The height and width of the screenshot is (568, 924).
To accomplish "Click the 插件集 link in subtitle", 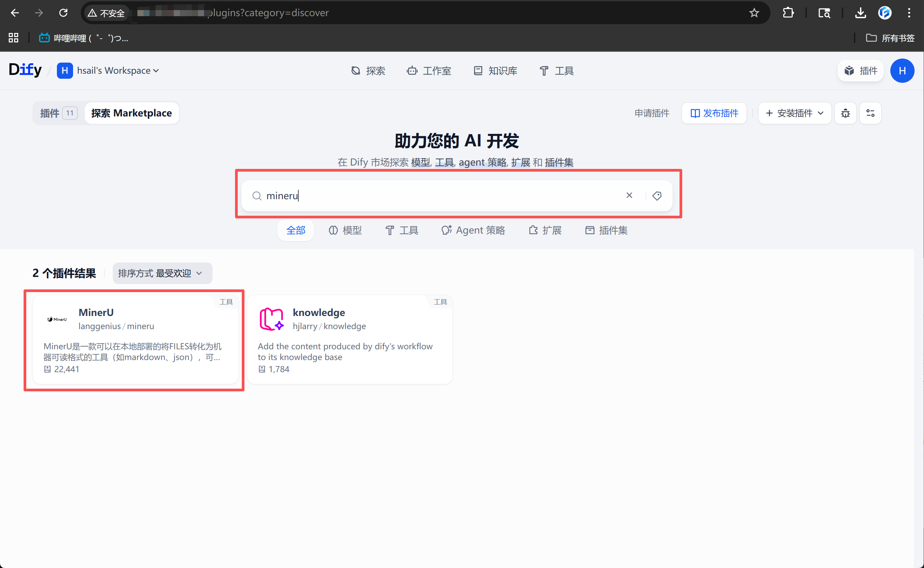I will pyautogui.click(x=559, y=162).
